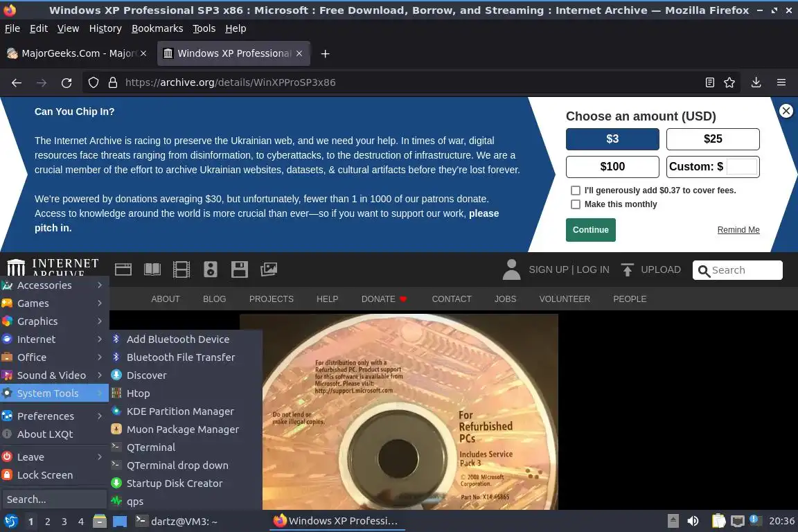
Task: Check the cover fees checkbox
Action: pyautogui.click(x=576, y=190)
